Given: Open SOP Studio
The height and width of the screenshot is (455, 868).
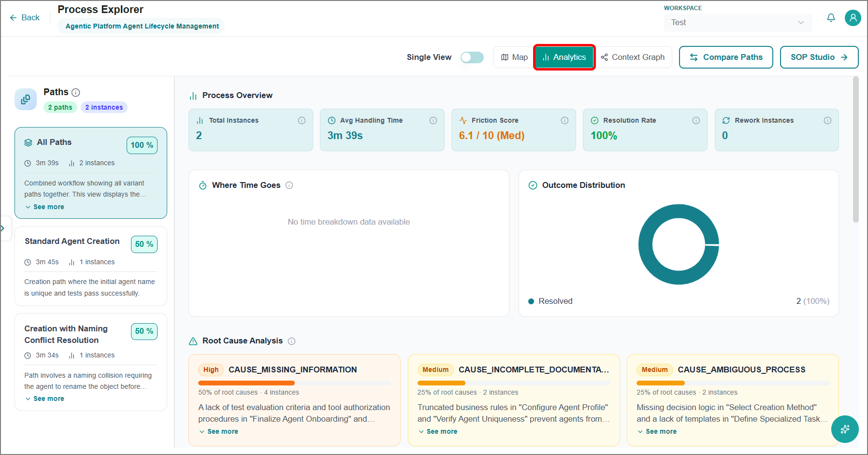Looking at the screenshot, I should (819, 57).
